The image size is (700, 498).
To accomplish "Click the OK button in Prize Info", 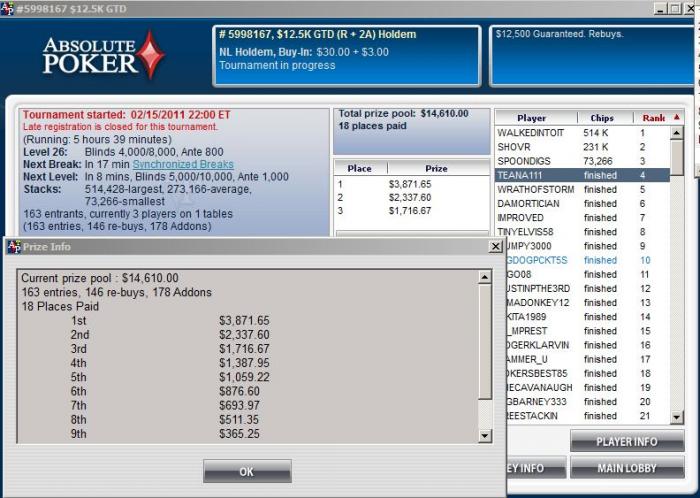I will click(247, 471).
